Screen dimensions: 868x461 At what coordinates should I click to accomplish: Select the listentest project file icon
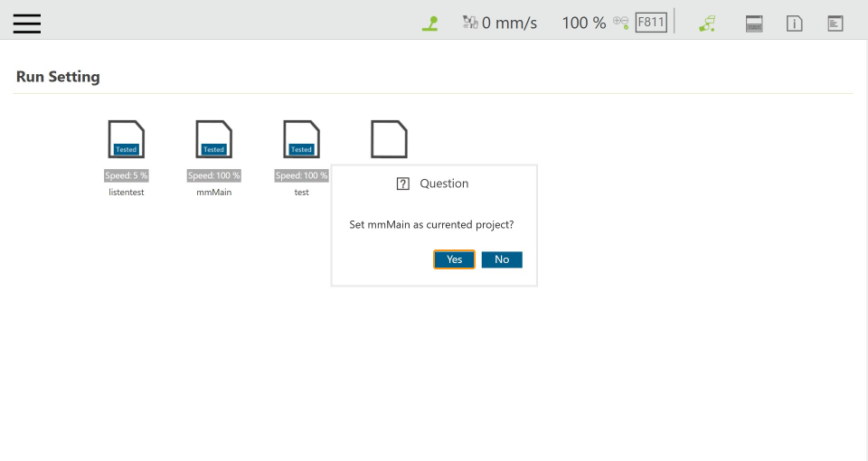click(127, 139)
